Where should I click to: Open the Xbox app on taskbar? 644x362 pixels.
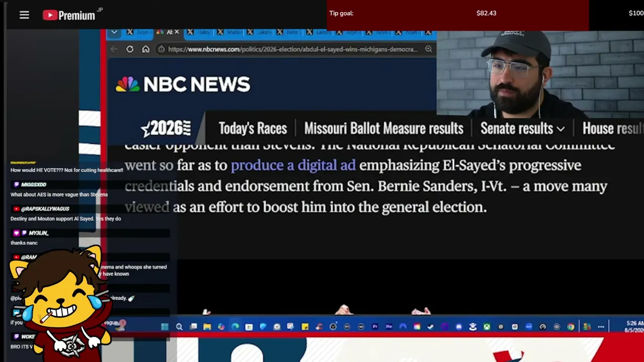[487, 327]
